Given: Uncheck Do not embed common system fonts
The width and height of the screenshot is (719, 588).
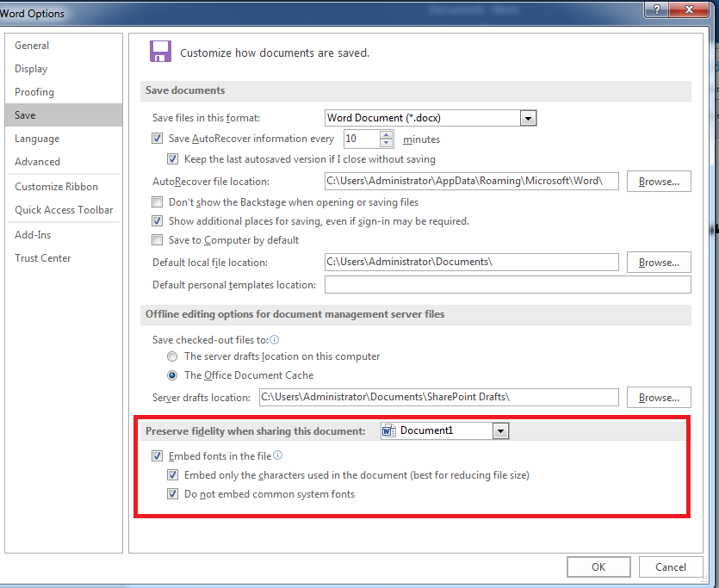Looking at the screenshot, I should point(173,494).
